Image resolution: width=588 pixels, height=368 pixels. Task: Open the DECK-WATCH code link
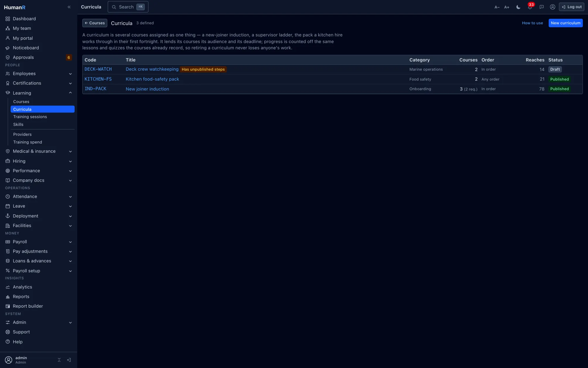[98, 69]
